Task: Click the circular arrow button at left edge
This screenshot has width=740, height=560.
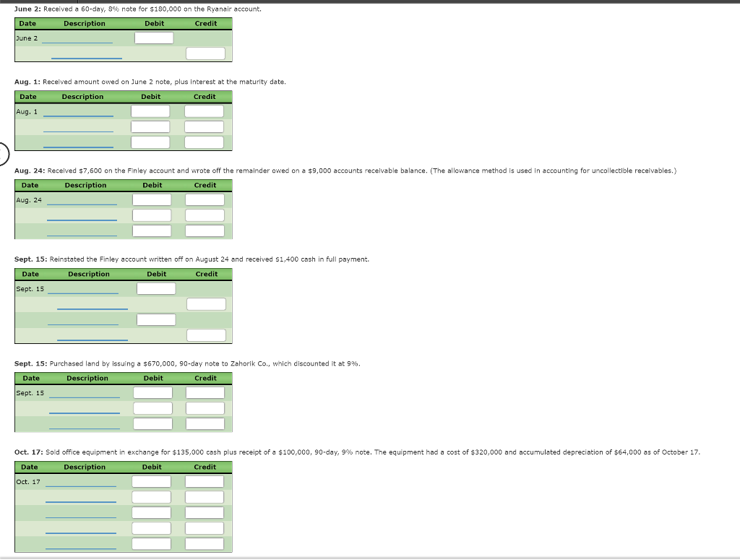Action: [x=2, y=154]
